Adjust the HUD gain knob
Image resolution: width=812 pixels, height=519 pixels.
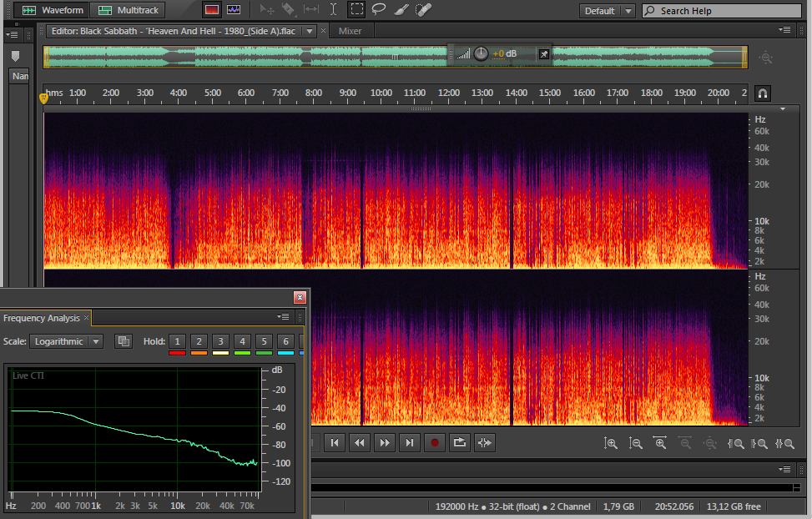click(481, 53)
